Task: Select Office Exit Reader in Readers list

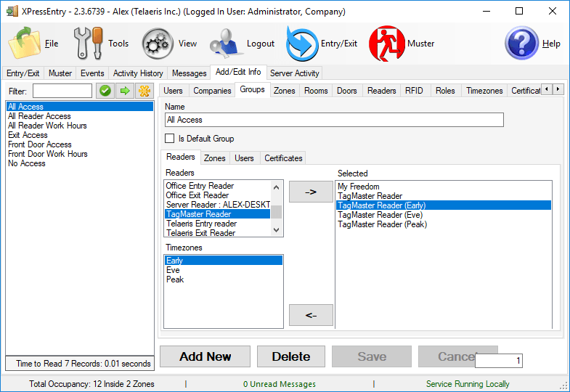Action: click(x=218, y=195)
